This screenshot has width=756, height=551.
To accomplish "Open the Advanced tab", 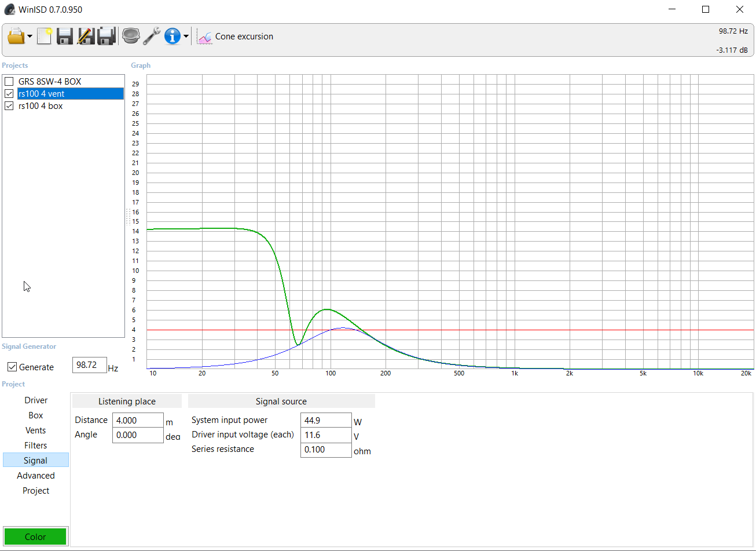I will [x=36, y=476].
